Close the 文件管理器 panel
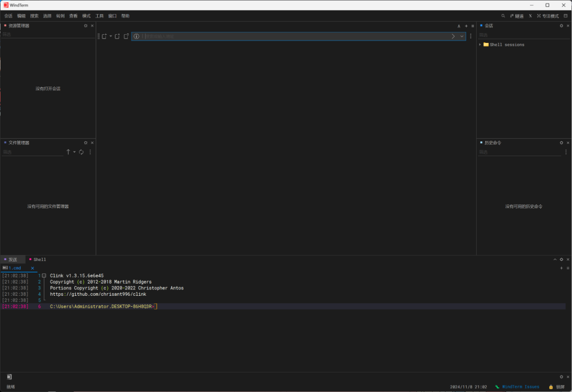This screenshot has height=392, width=572. (x=92, y=143)
